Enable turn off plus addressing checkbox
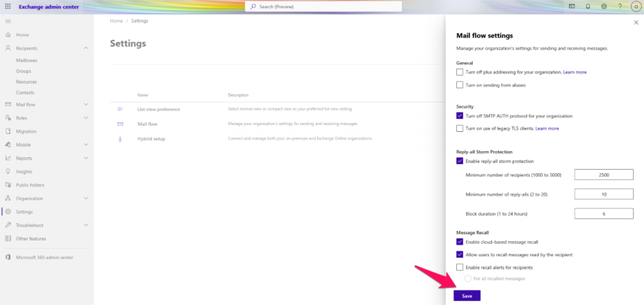 pyautogui.click(x=460, y=72)
